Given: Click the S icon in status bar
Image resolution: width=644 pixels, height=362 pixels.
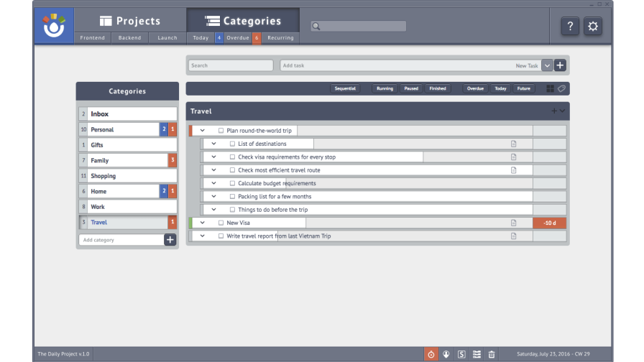Looking at the screenshot, I should (461, 354).
